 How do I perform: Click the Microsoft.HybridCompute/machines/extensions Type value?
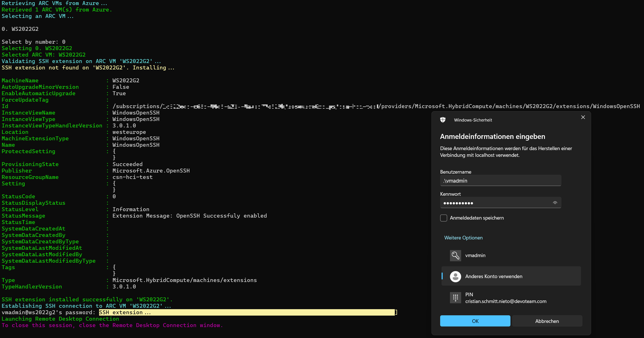pyautogui.click(x=185, y=280)
